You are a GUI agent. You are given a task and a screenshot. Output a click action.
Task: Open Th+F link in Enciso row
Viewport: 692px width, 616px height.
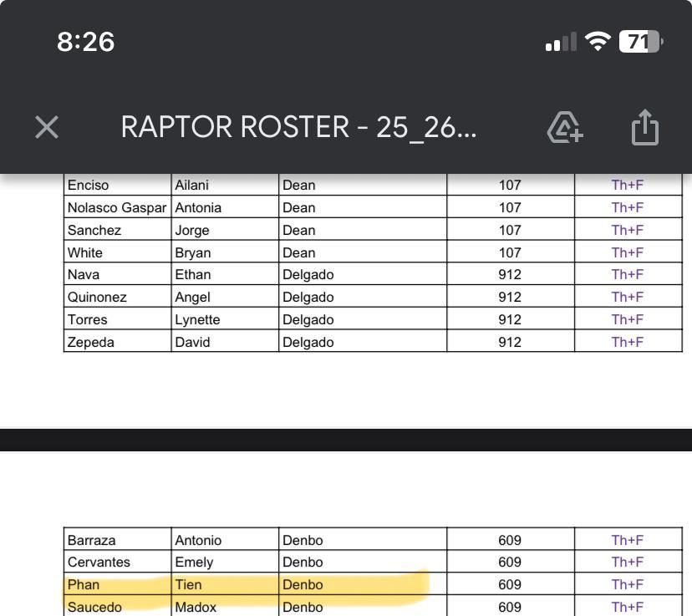coord(627,186)
